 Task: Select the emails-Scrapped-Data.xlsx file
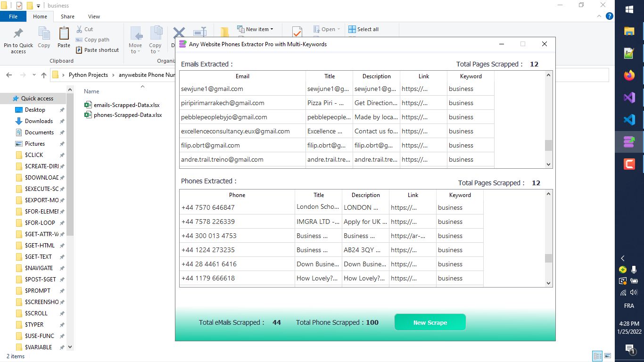123,105
